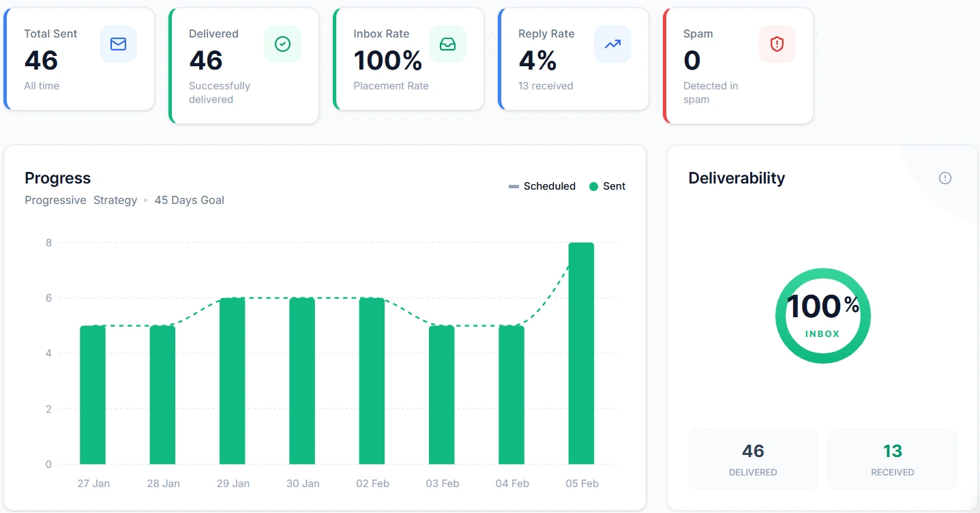Click the 27 Jan bar in chart
The image size is (980, 513).
pos(93,395)
